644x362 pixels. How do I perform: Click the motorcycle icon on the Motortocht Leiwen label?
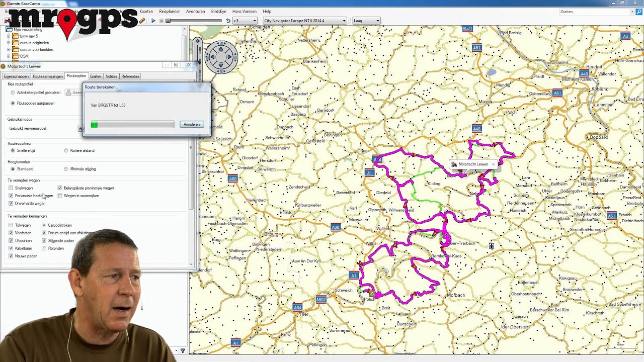pyautogui.click(x=454, y=164)
